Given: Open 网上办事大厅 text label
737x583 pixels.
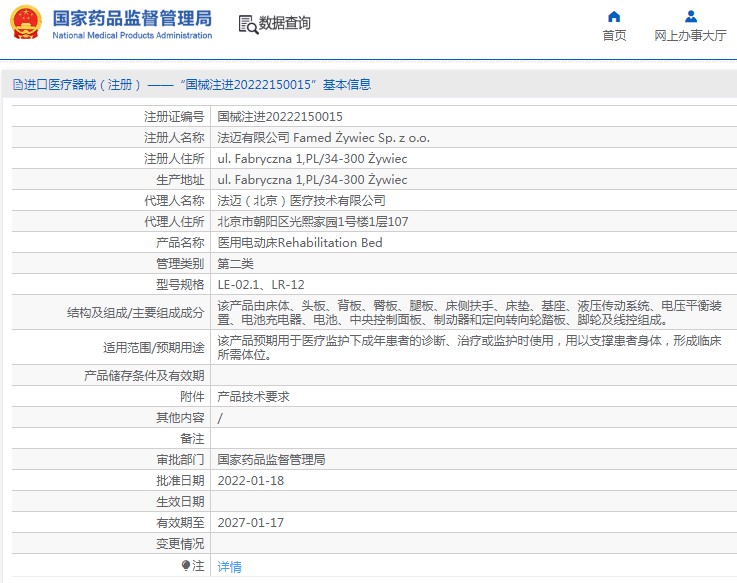Looking at the screenshot, I should point(690,35).
